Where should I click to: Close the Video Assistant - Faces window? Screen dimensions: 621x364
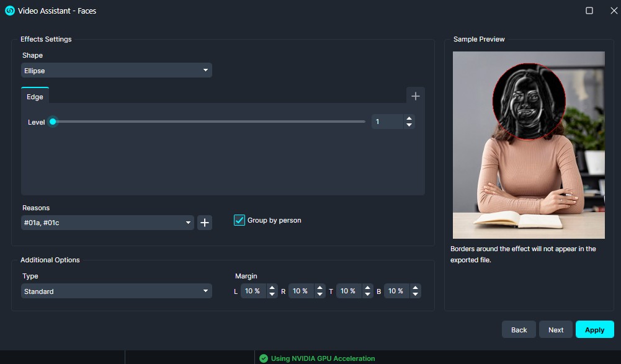pos(614,11)
